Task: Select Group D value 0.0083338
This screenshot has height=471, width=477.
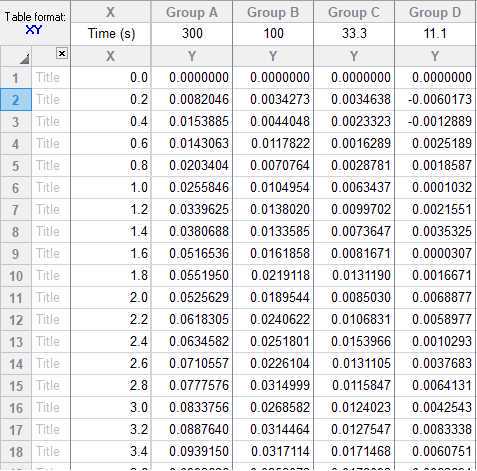Action: pyautogui.click(x=435, y=430)
